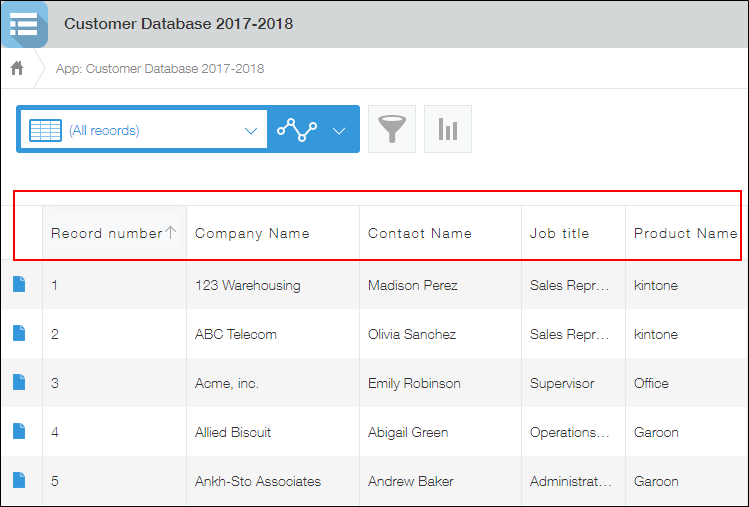Screen dimensions: 749x507
Task: Expand the (All records) view dropdown
Action: pyautogui.click(x=250, y=131)
